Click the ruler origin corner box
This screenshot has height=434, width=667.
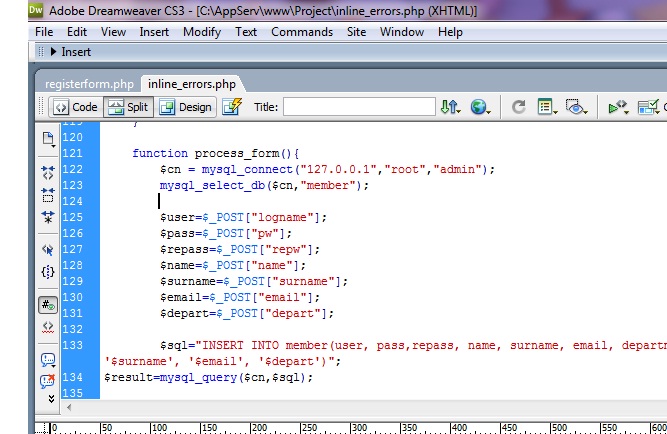coord(41,428)
